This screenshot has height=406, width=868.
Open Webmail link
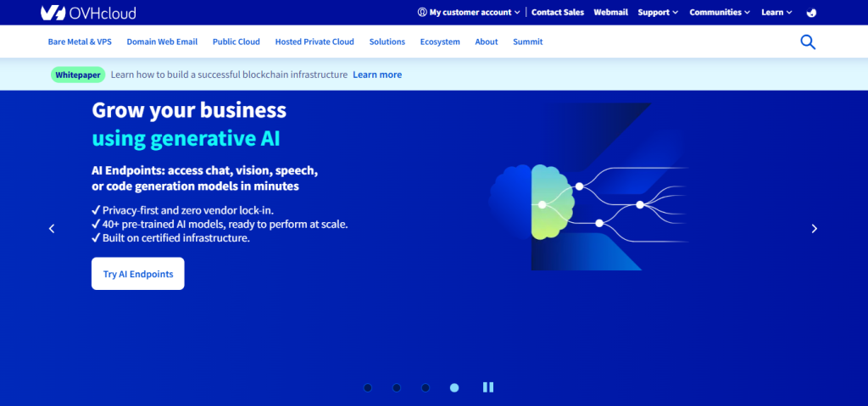click(610, 12)
